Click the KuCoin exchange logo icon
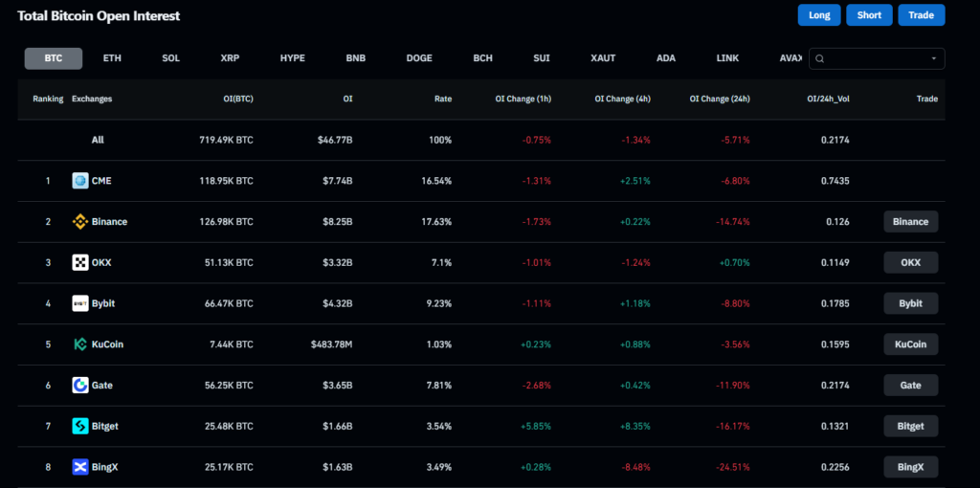Viewport: 980px width, 488px height. pos(80,344)
